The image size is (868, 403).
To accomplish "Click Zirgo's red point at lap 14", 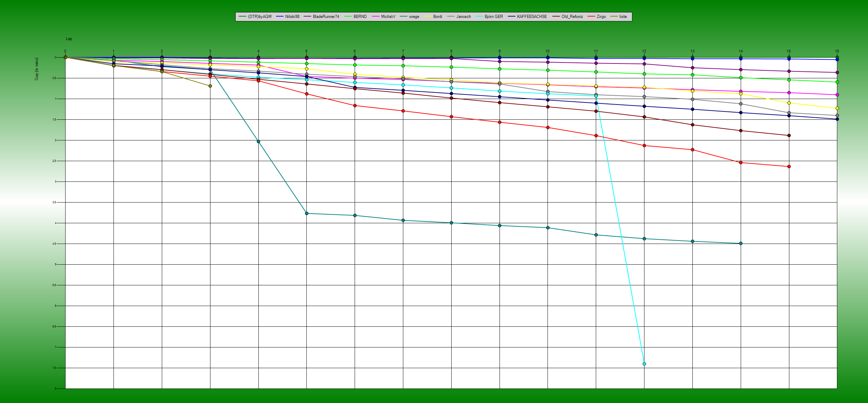I will [x=741, y=163].
